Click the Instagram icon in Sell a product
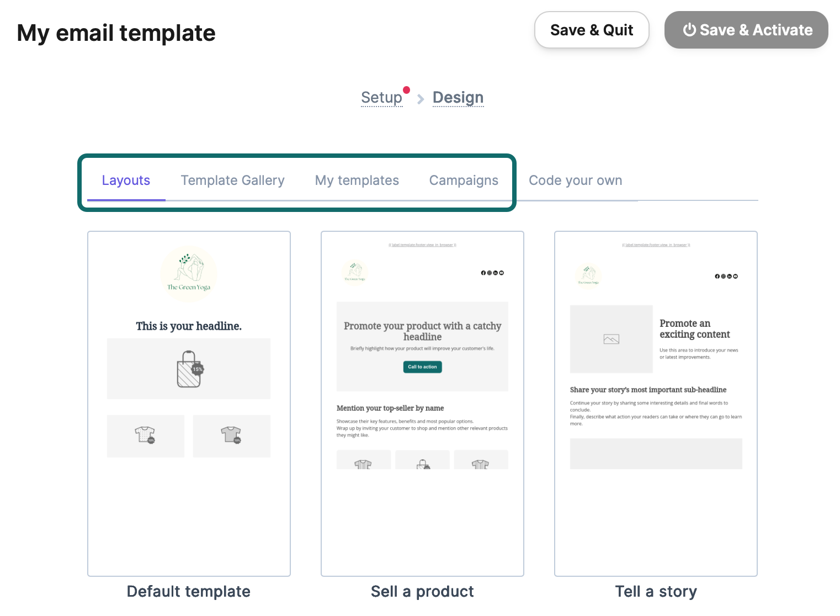 (489, 273)
